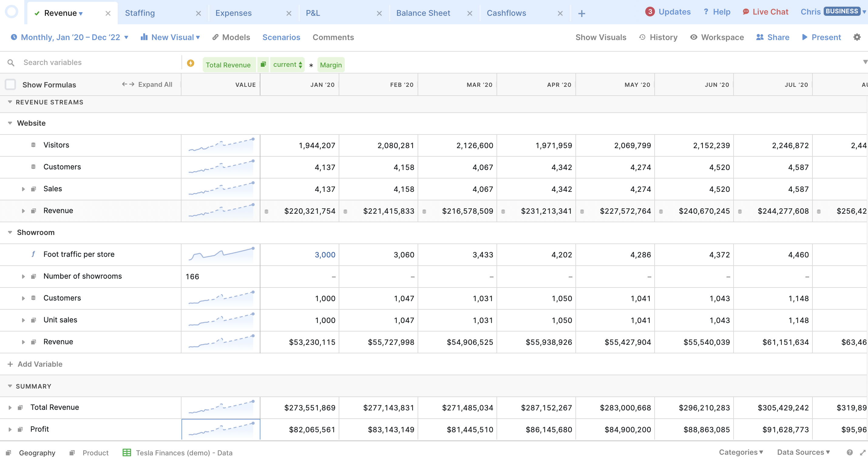Image resolution: width=868 pixels, height=459 pixels.
Task: Click the Tesla Finances spreadsheet icon
Action: [127, 453]
